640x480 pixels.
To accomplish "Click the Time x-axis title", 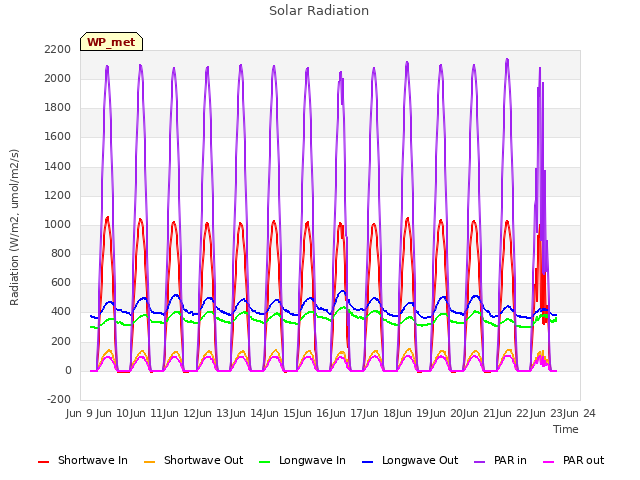I will point(566,429).
